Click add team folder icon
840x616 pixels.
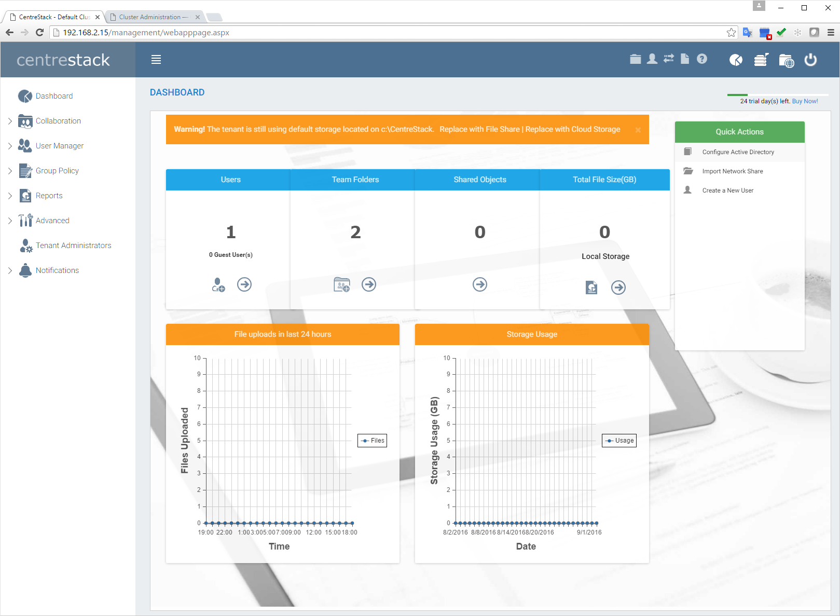tap(342, 284)
